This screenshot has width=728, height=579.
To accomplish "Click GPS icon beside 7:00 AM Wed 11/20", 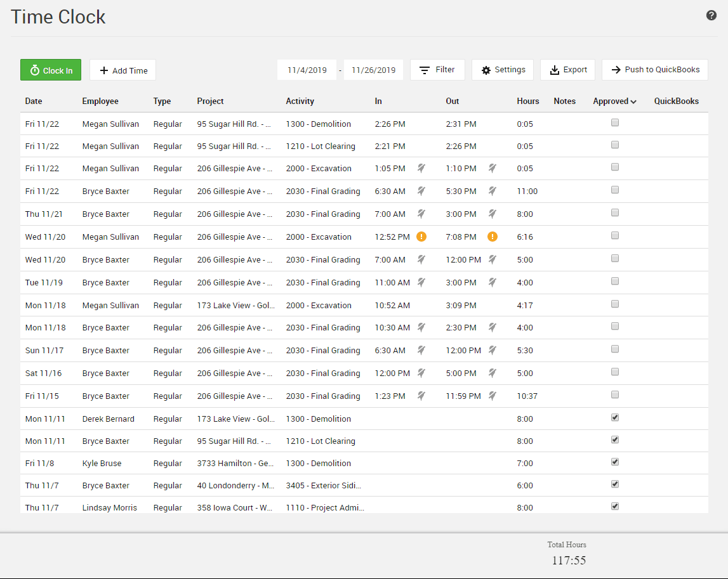I will 421,259.
